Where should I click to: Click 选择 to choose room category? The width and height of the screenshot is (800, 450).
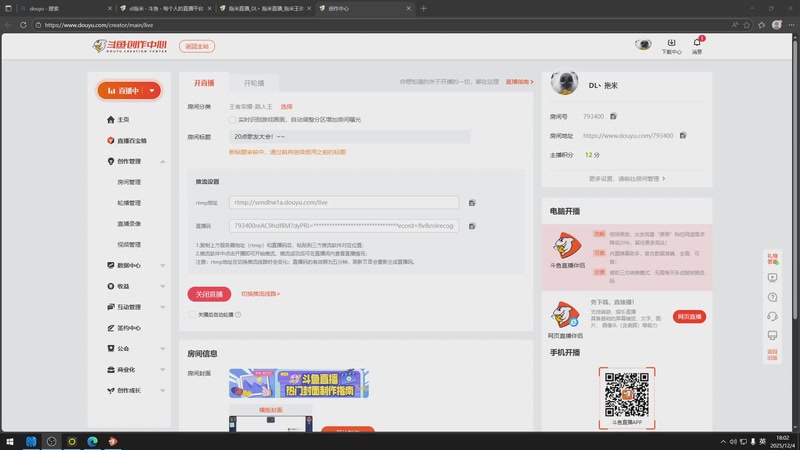286,107
